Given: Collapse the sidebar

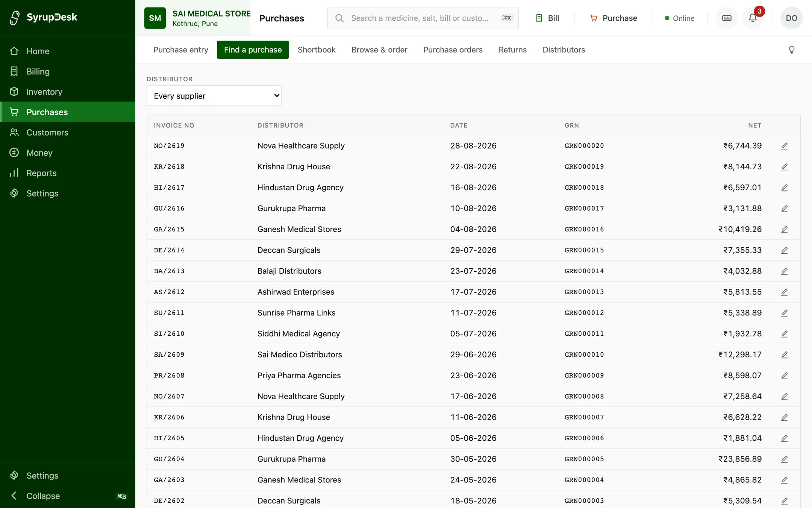Looking at the screenshot, I should (68, 496).
